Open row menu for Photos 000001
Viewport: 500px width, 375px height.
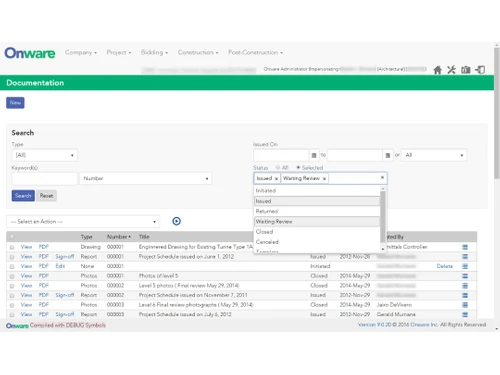click(x=465, y=276)
